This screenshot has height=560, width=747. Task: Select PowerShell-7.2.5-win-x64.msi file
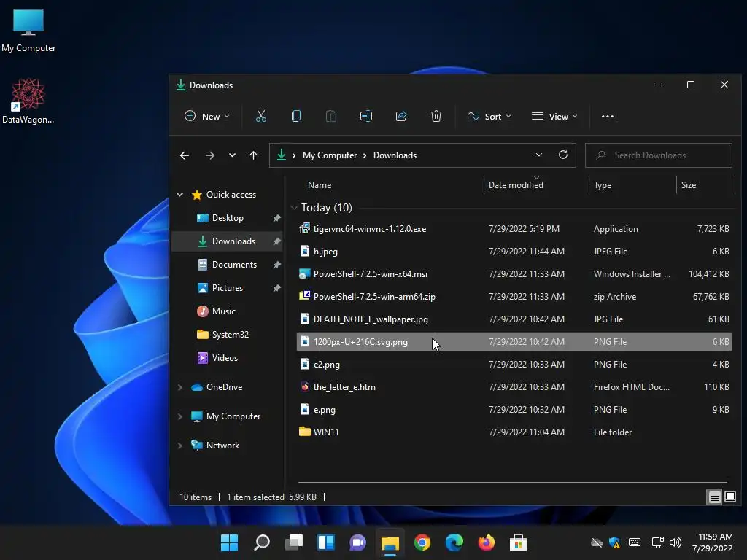514,274
